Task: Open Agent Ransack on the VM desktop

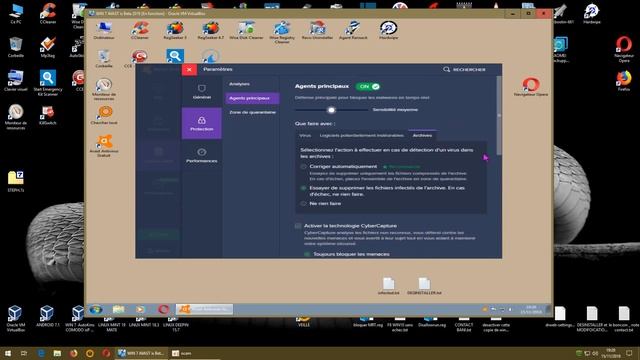Action: coord(353,31)
